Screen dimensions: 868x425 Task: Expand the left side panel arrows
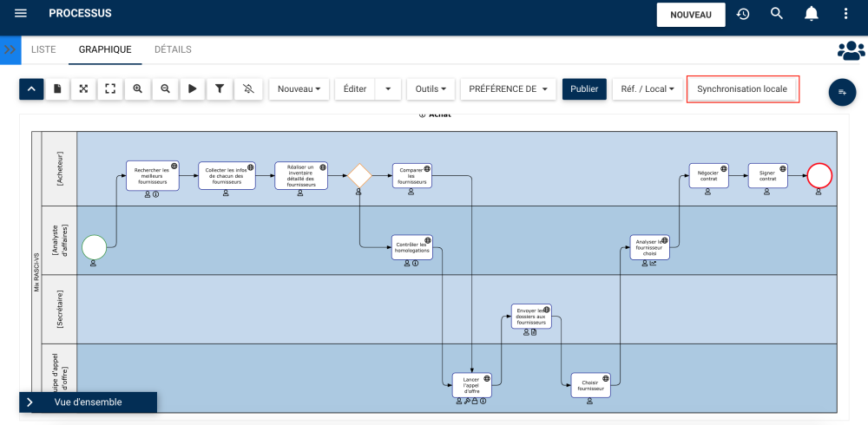point(10,49)
